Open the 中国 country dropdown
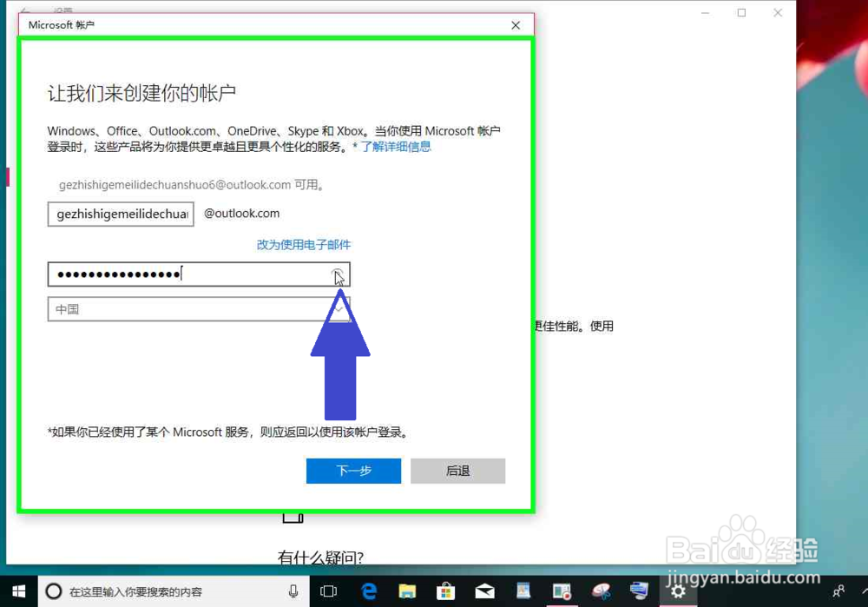Viewport: 868px width, 607px height. click(x=199, y=309)
